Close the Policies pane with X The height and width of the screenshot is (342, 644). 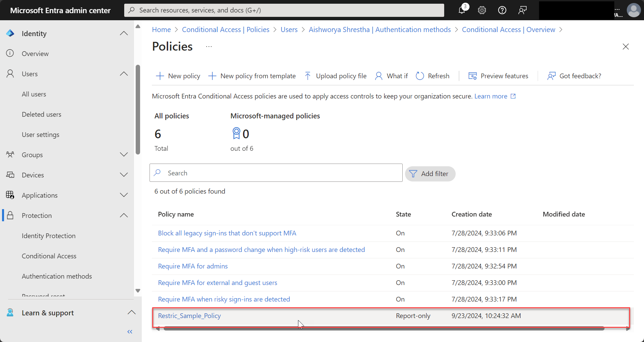(x=626, y=47)
